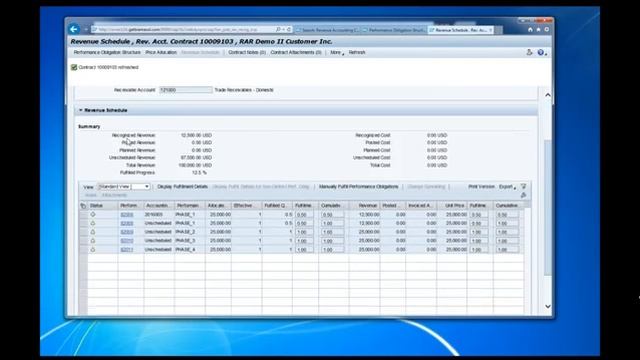Select row via selector of 2016003 PHASE_1 row
Image resolution: width=640 pixels, height=360 pixels.
pos(83,214)
